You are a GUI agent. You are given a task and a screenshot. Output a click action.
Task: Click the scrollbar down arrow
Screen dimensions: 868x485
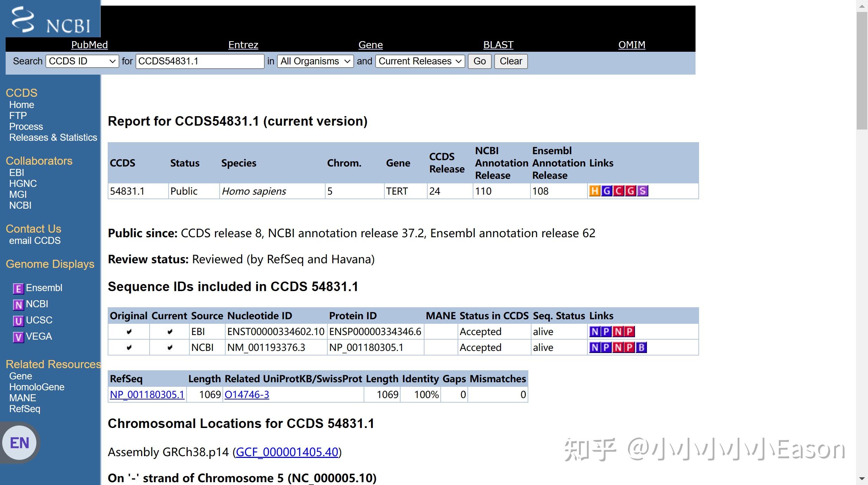(x=862, y=479)
